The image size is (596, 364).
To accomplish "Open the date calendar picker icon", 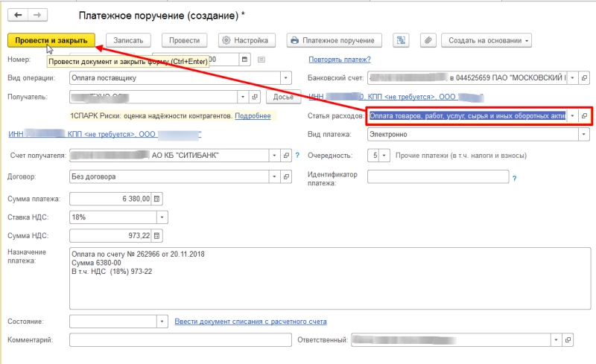I will point(244,60).
